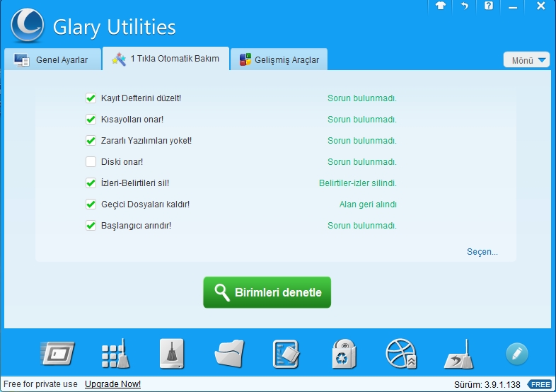
Task: Launch the Uninstall Manager eraser icon
Action: point(286,354)
